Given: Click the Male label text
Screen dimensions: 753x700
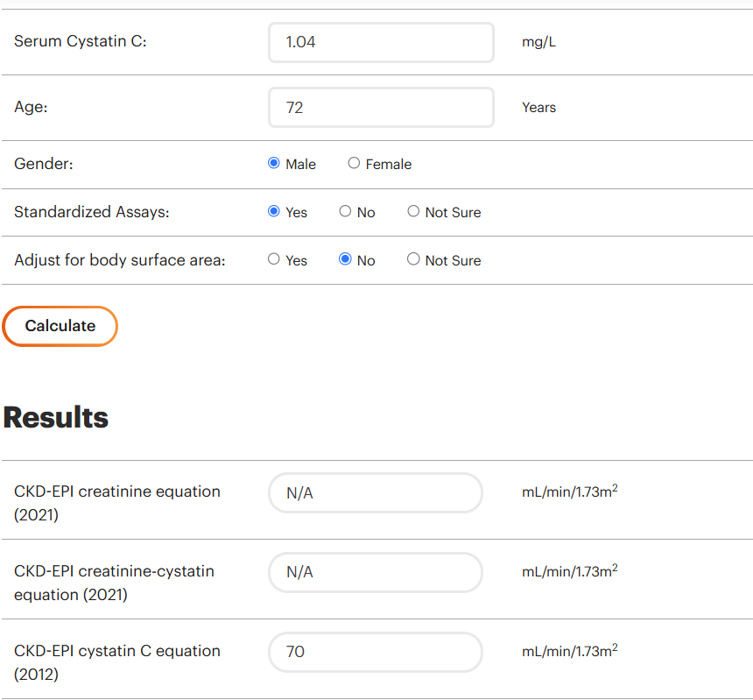Looking at the screenshot, I should click(x=300, y=165).
